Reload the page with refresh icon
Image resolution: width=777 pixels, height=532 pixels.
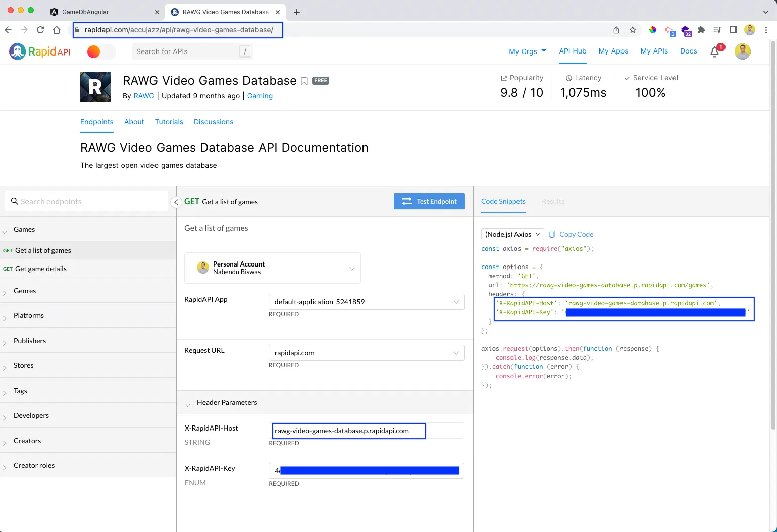(x=40, y=30)
